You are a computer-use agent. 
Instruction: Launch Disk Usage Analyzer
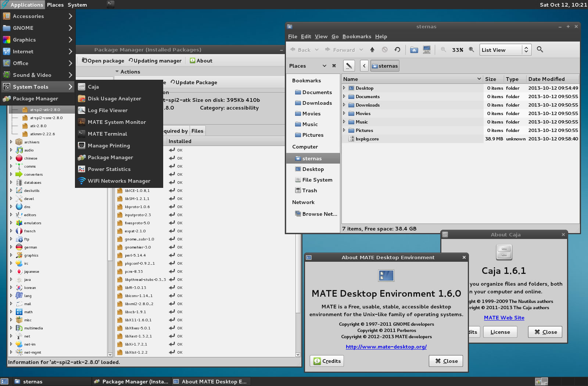[x=119, y=99]
